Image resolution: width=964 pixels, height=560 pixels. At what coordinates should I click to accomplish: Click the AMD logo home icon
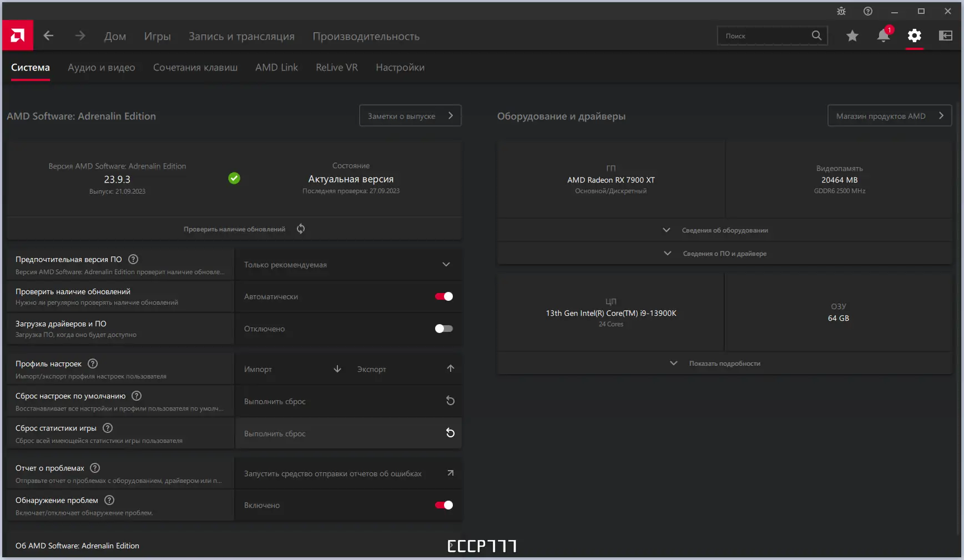[18, 36]
